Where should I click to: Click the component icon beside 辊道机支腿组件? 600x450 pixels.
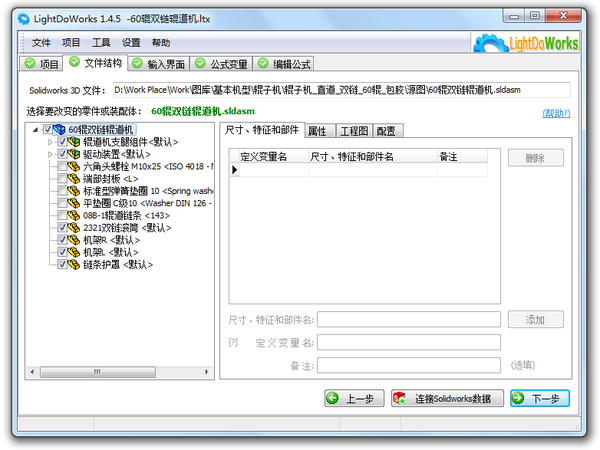pos(74,142)
